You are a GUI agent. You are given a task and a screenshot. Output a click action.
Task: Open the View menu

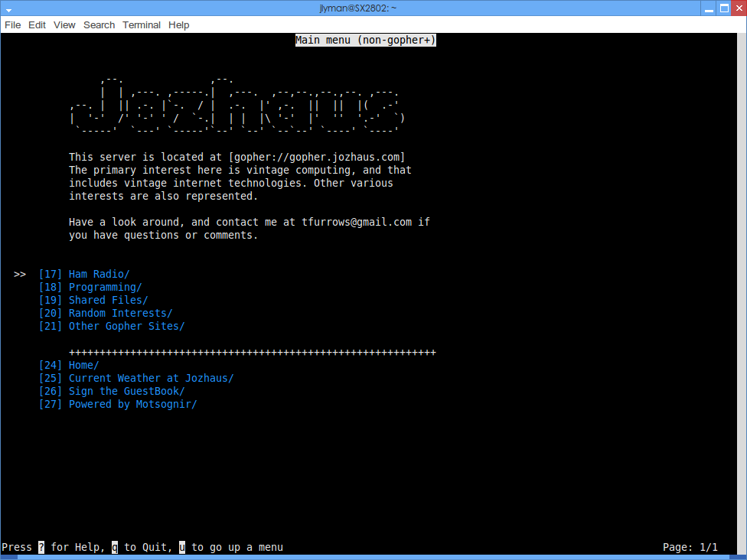click(64, 24)
